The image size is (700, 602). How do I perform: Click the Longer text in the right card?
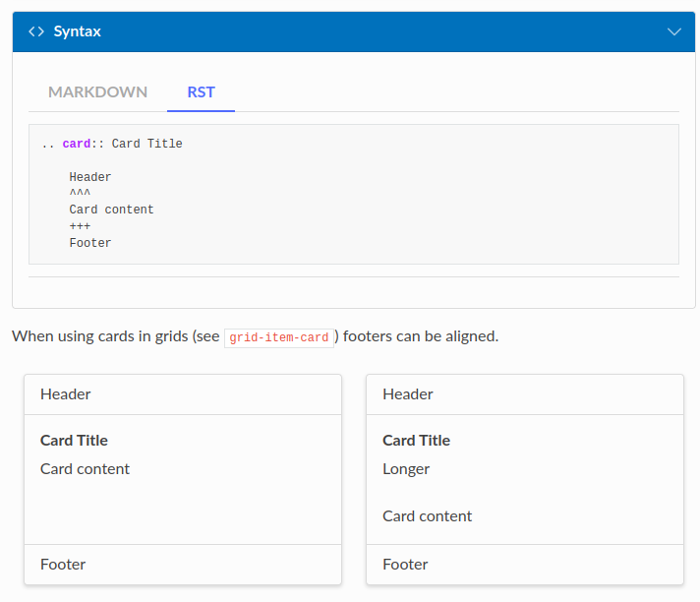(x=406, y=469)
